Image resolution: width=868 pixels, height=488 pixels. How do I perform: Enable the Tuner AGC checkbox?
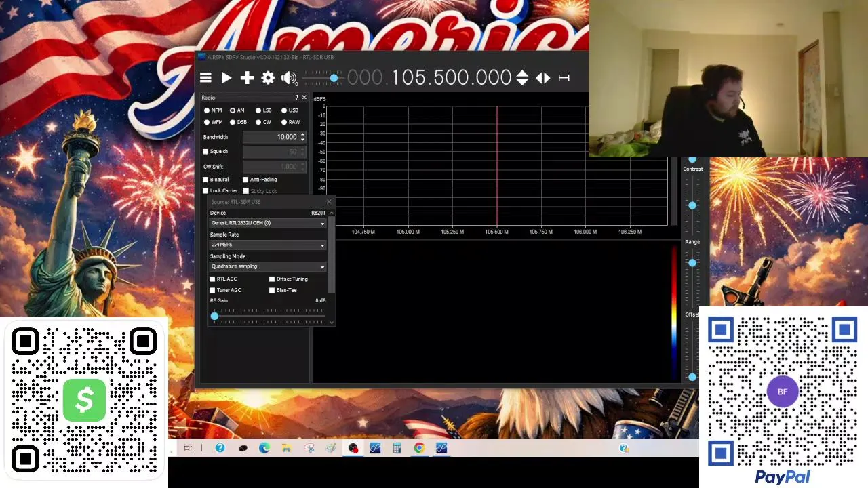(x=212, y=290)
